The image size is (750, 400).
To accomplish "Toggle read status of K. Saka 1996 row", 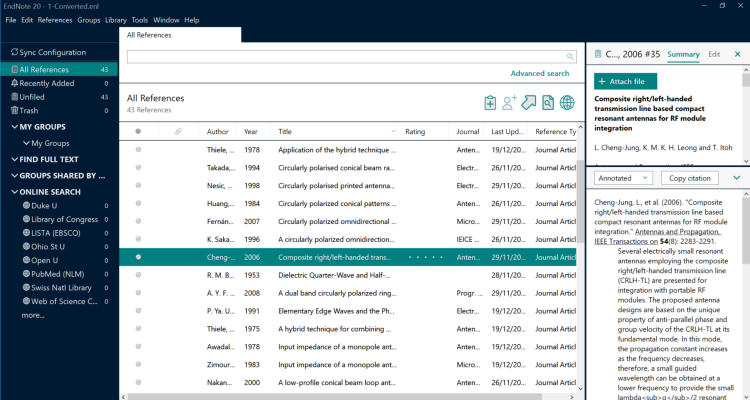I will pos(138,239).
